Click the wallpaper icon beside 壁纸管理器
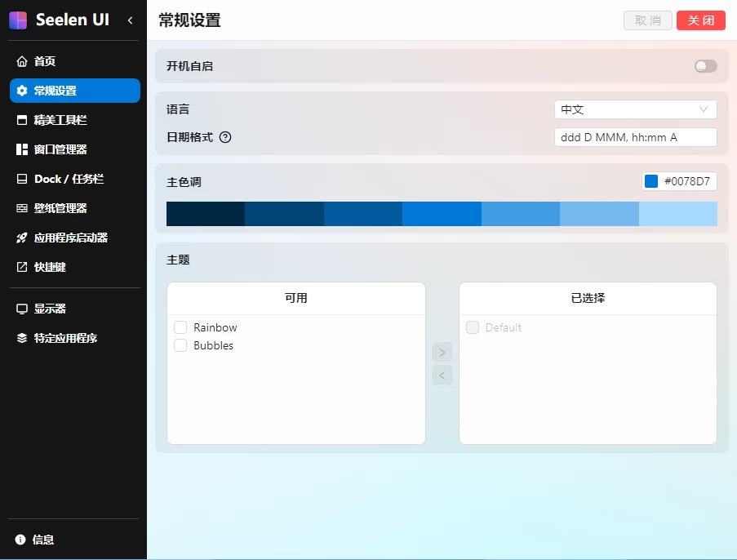737x560 pixels. coord(22,208)
